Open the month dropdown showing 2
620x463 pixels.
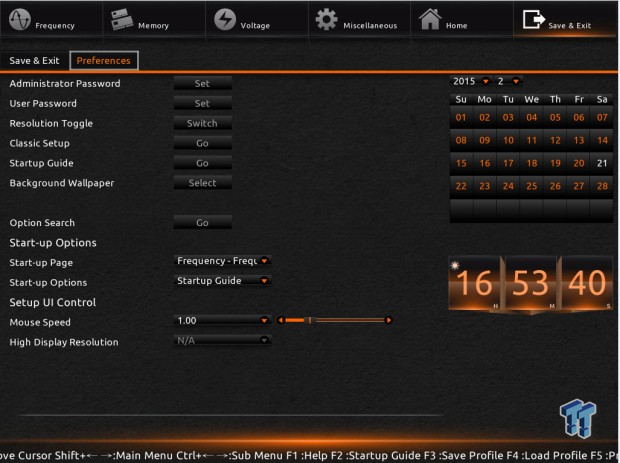508,81
